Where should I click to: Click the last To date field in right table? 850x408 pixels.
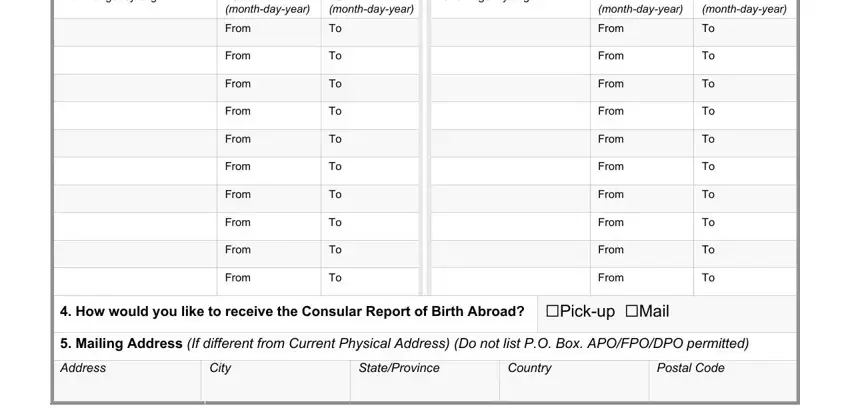[x=745, y=282]
